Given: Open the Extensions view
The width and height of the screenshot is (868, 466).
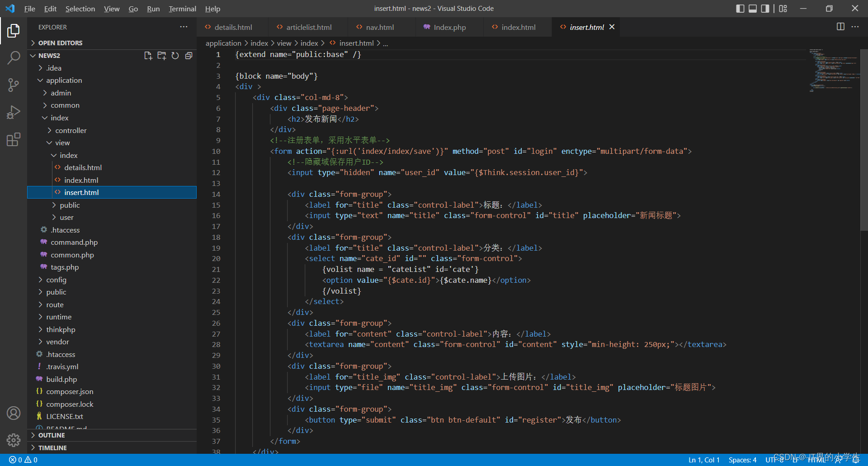Looking at the screenshot, I should click(14, 139).
